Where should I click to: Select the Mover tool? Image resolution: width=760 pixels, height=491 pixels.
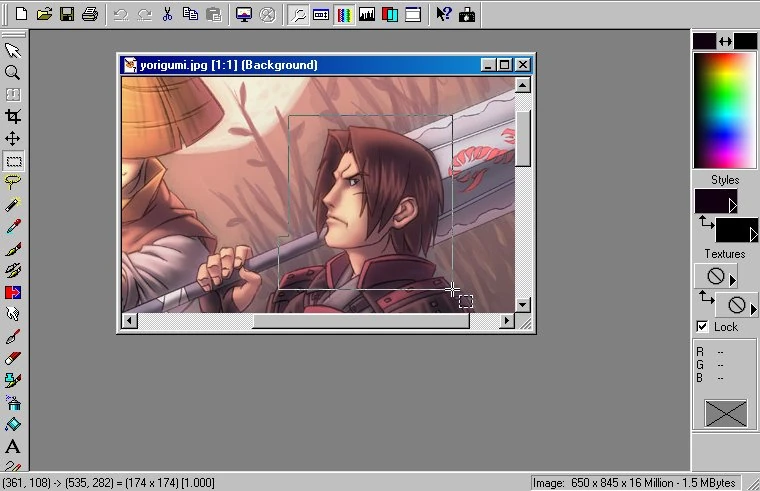(13, 138)
